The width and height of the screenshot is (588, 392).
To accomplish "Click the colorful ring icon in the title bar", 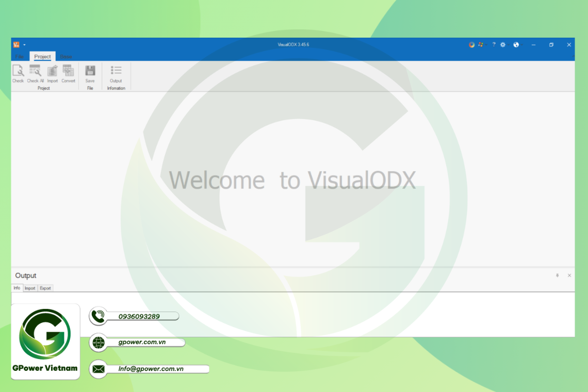I will pyautogui.click(x=471, y=45).
